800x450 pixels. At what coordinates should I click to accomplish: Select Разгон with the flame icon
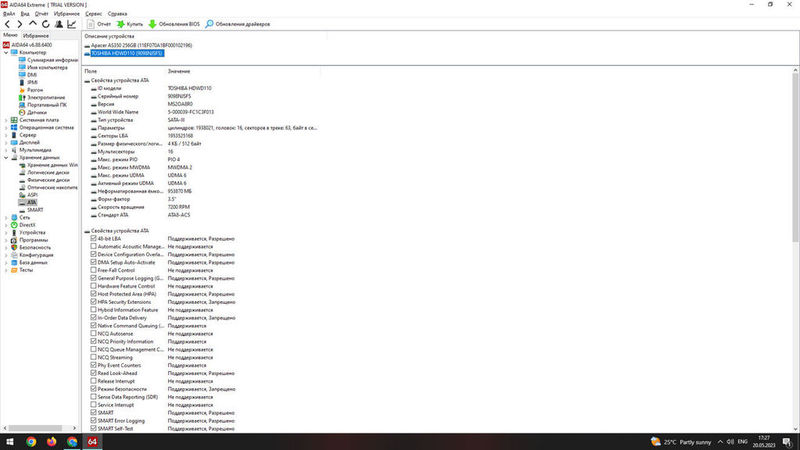tap(35, 90)
